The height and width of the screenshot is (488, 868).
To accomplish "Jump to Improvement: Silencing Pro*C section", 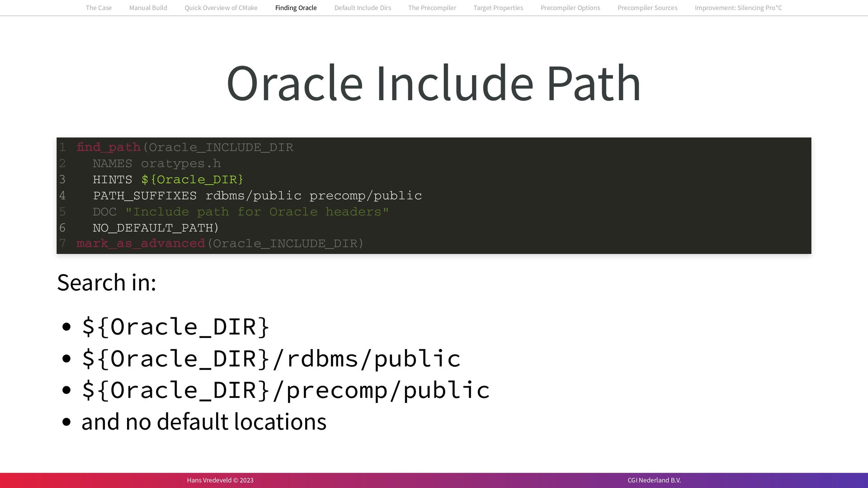I will (738, 8).
